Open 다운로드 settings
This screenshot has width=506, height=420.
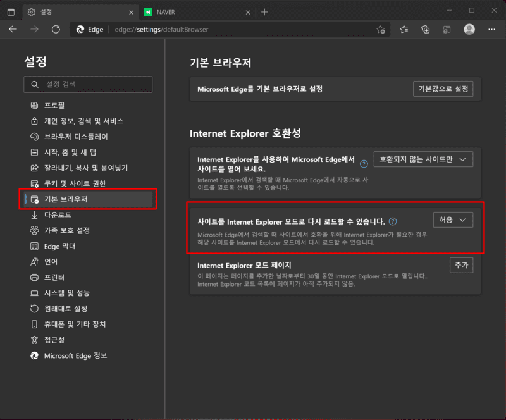[88, 214]
